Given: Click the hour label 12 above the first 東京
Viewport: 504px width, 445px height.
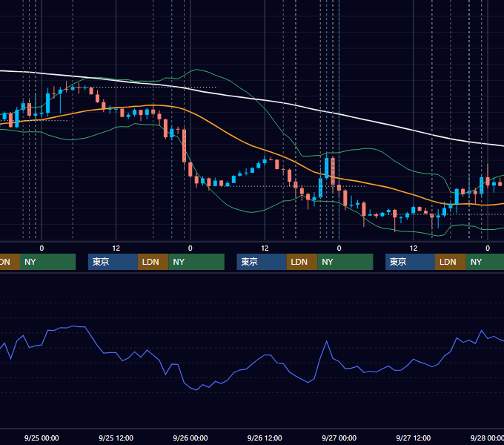Looking at the screenshot, I should click(x=116, y=248).
